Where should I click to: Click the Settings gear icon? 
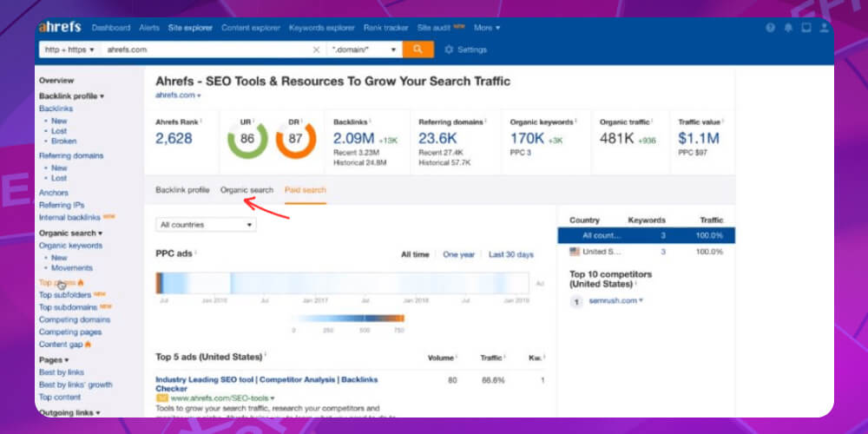(449, 49)
